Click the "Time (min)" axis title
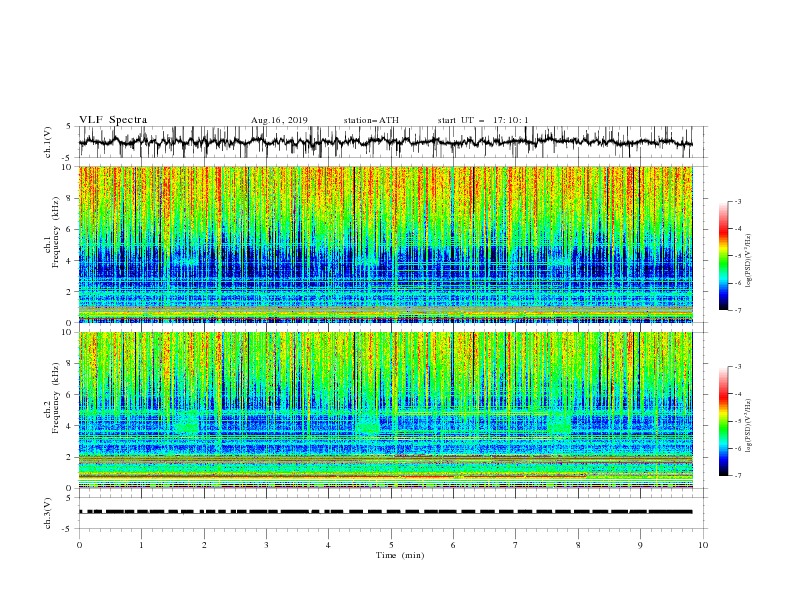The width and height of the screenshot is (792, 612). pos(400,555)
